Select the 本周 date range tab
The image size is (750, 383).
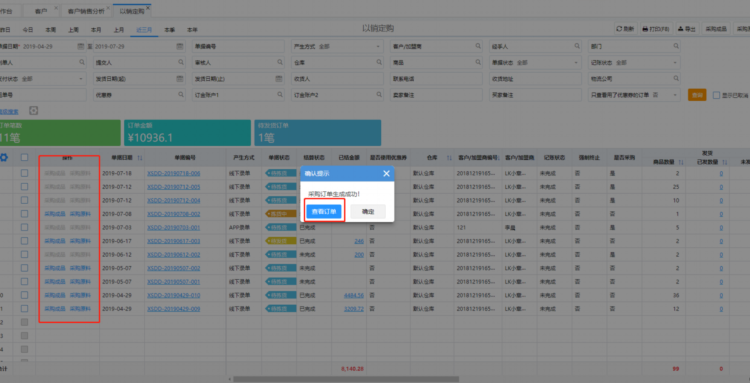51,30
